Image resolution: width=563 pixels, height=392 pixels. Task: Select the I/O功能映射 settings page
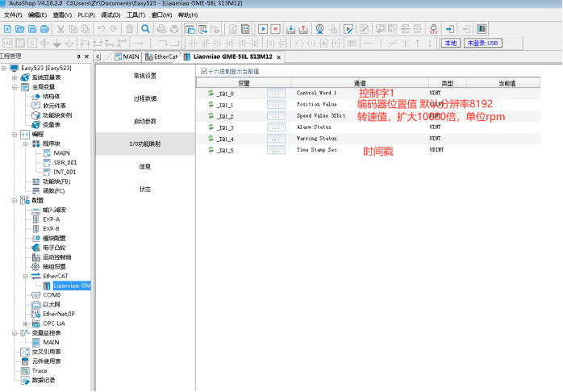tap(145, 144)
